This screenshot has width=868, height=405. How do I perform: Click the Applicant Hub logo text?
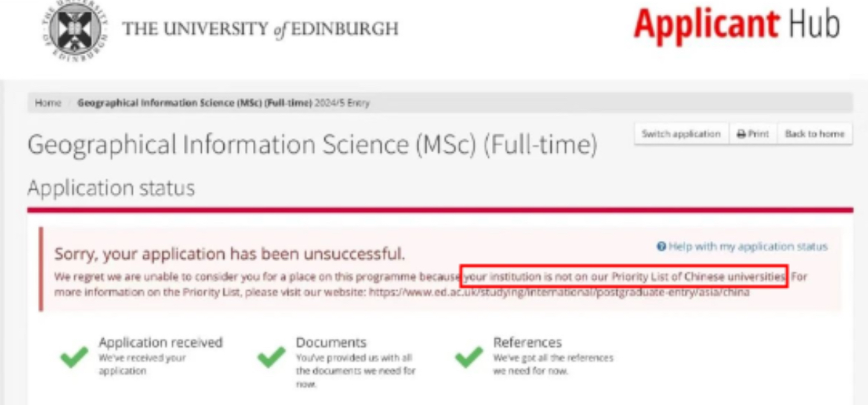(x=737, y=25)
